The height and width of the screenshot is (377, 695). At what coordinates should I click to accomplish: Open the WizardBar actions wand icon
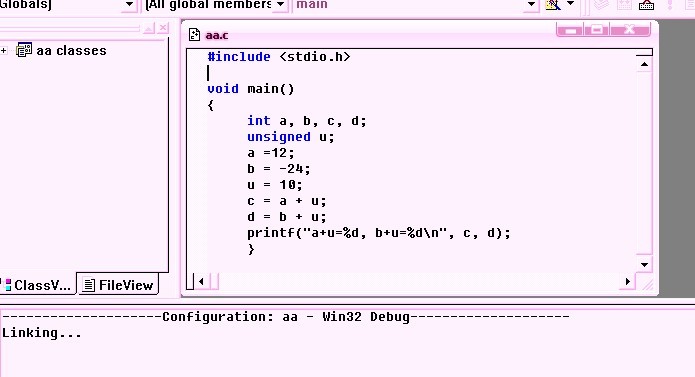click(553, 4)
